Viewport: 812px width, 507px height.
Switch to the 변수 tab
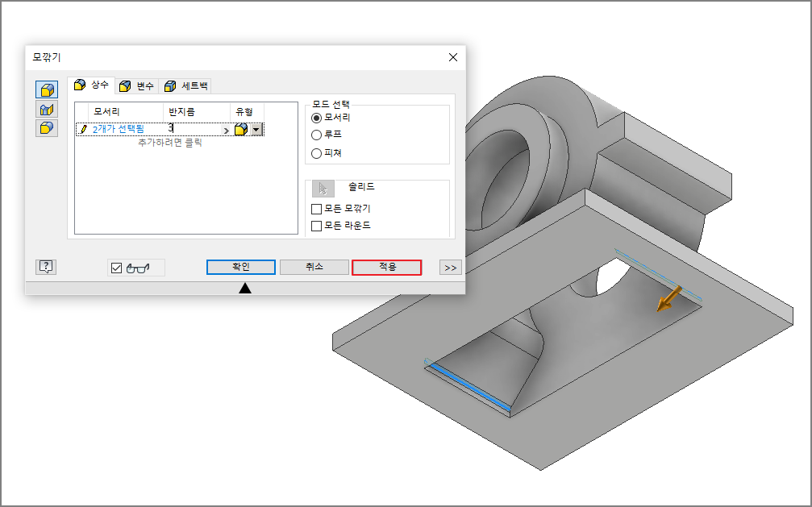[x=137, y=86]
